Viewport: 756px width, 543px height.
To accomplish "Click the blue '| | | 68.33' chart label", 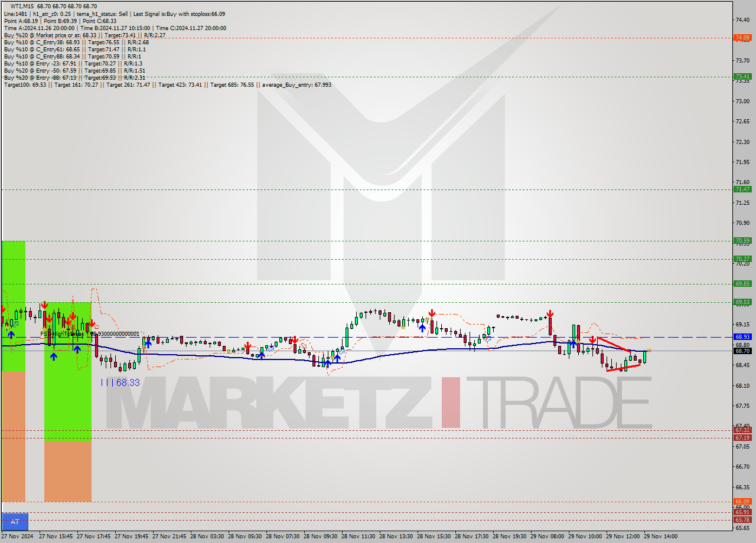I will click(x=120, y=382).
